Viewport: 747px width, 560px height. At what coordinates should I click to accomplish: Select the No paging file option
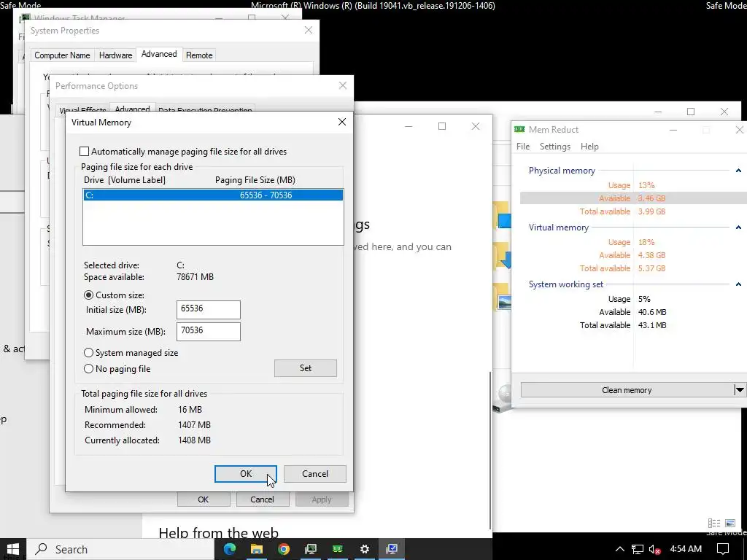(88, 368)
